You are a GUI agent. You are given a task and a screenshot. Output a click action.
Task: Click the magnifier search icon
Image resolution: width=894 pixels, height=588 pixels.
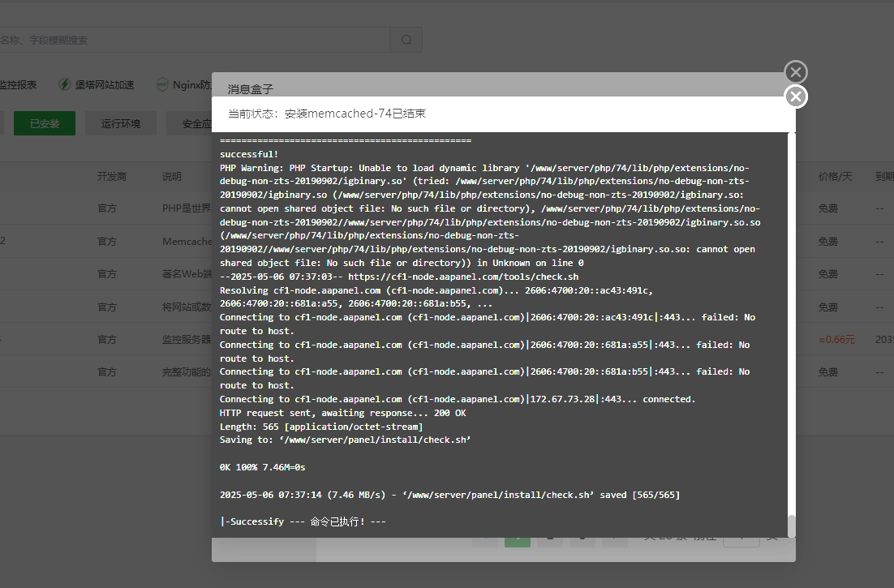(406, 40)
